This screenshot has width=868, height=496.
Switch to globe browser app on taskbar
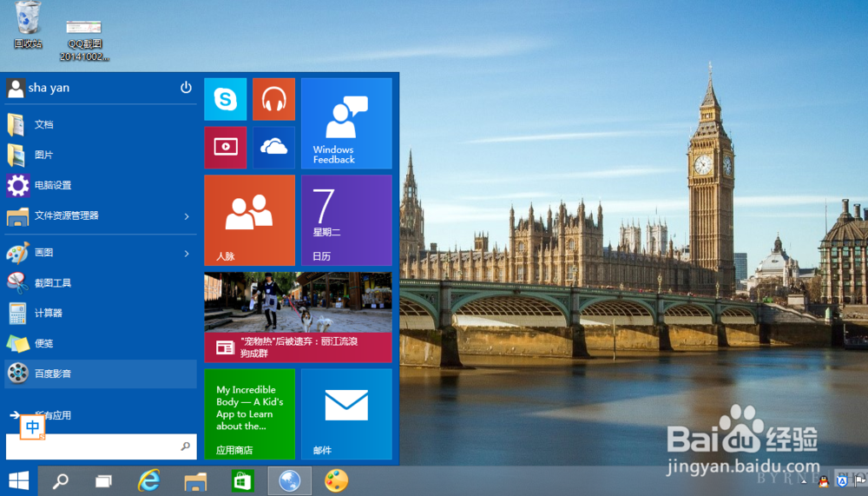[x=290, y=480]
